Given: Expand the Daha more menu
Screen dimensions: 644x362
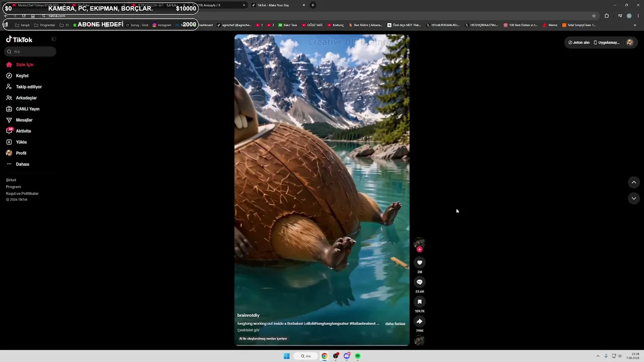Looking at the screenshot, I should click(18, 164).
